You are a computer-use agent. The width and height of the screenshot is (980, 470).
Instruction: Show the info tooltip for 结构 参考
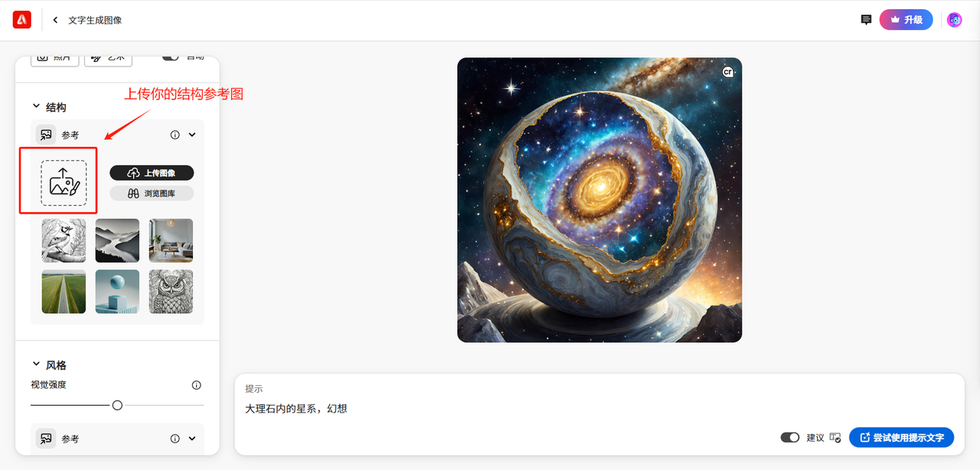175,135
